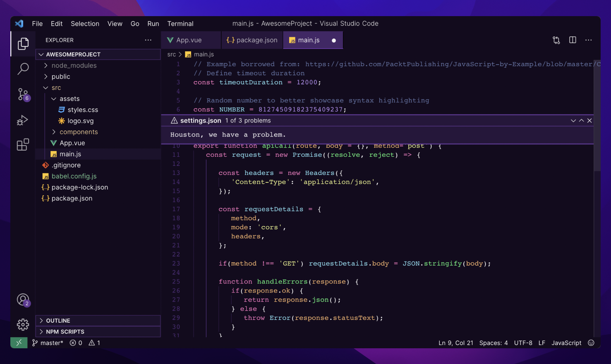Click the remote window indicator icon

(x=19, y=342)
